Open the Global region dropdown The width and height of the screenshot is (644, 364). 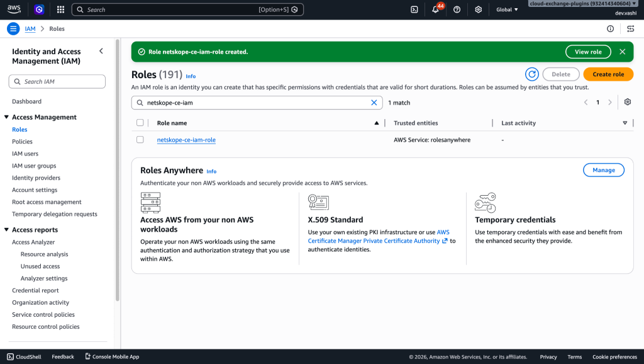[x=507, y=9]
